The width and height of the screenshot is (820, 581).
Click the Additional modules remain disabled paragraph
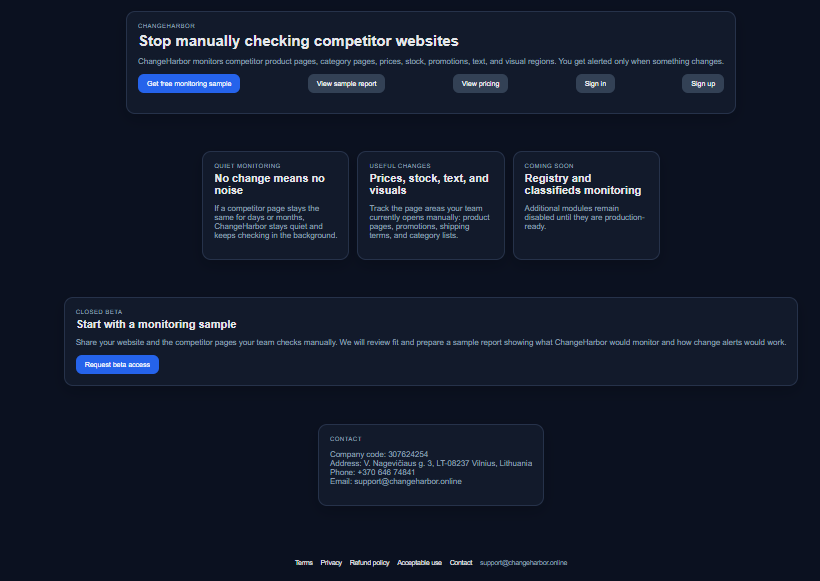click(x=585, y=217)
